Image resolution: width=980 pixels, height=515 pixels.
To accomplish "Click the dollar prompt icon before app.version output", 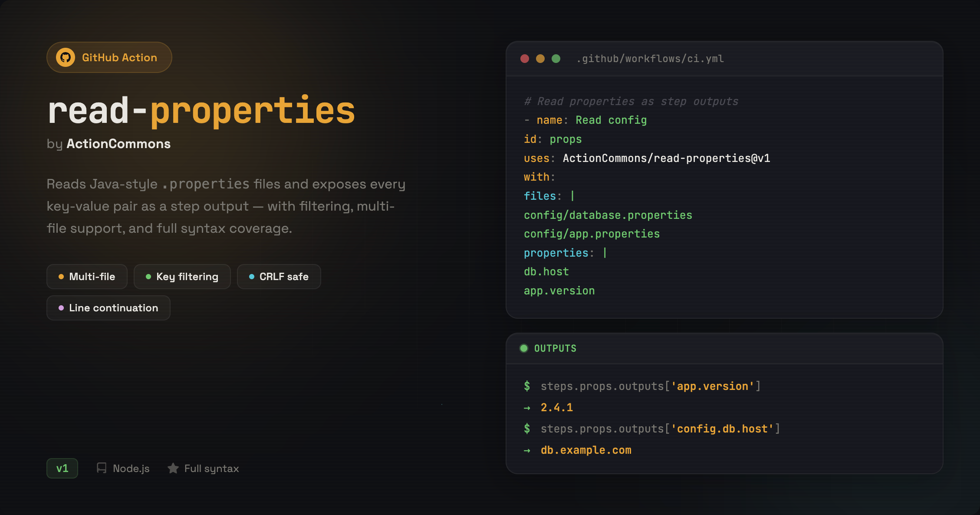I will click(x=527, y=386).
